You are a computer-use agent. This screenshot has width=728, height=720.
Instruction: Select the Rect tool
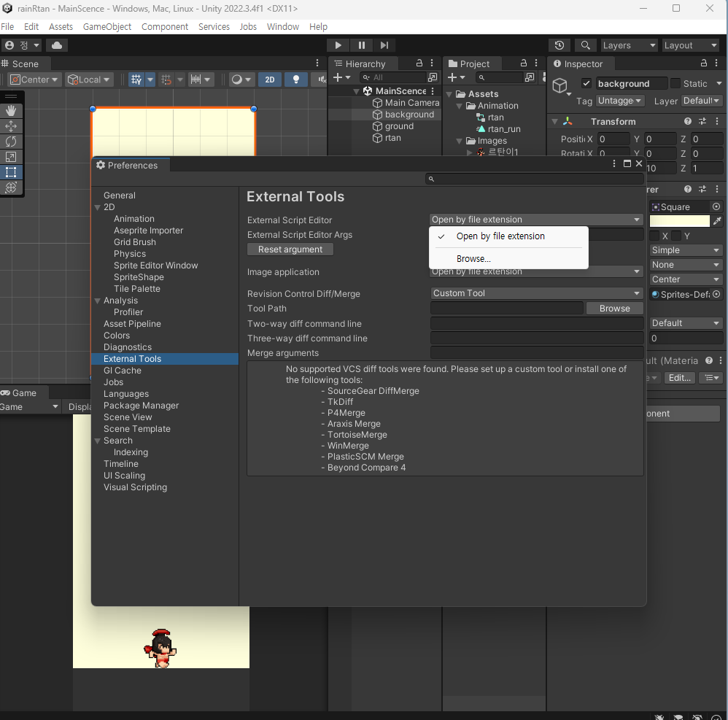[11, 172]
